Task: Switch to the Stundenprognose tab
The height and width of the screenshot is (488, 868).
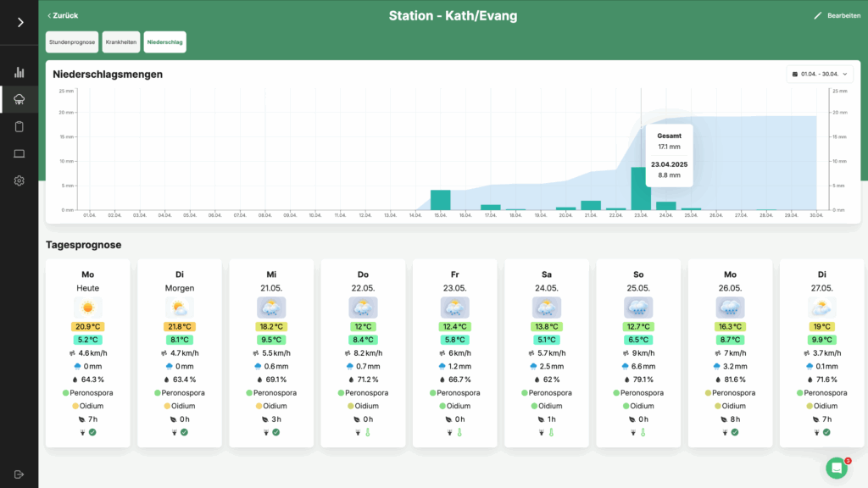Action: pos(72,42)
